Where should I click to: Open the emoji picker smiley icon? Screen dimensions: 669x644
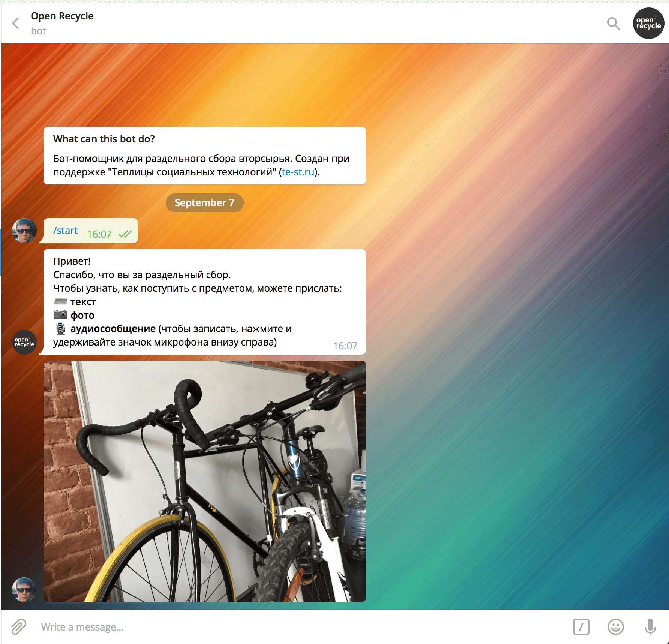[615, 627]
